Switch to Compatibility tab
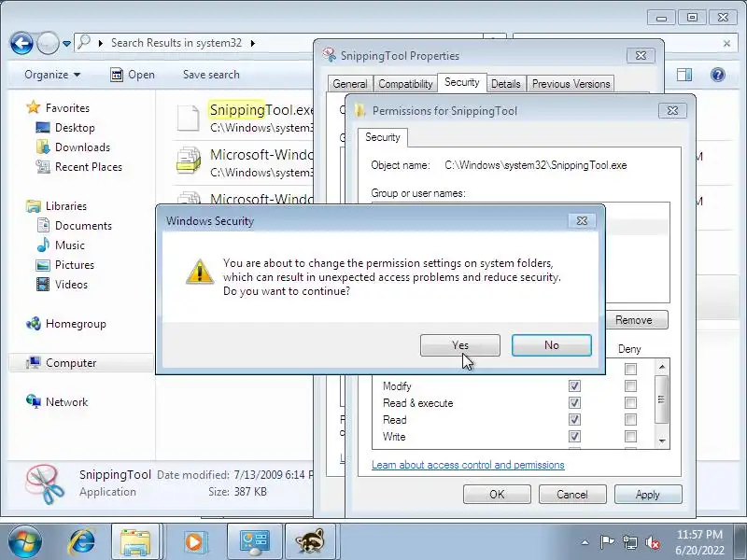Viewport: 747px width, 560px height. 405,84
